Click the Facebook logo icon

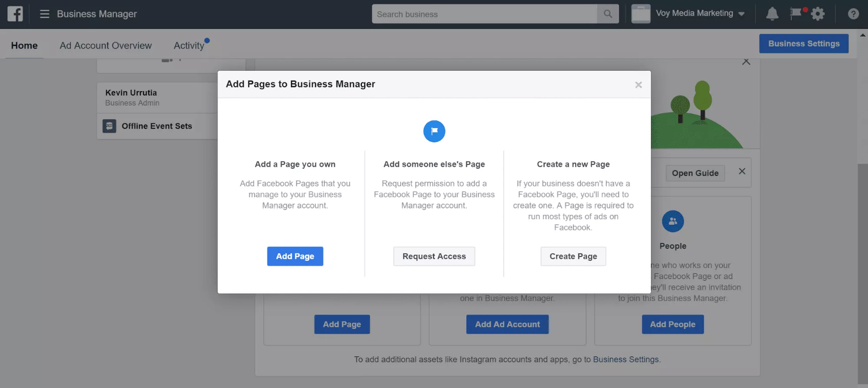click(x=15, y=14)
